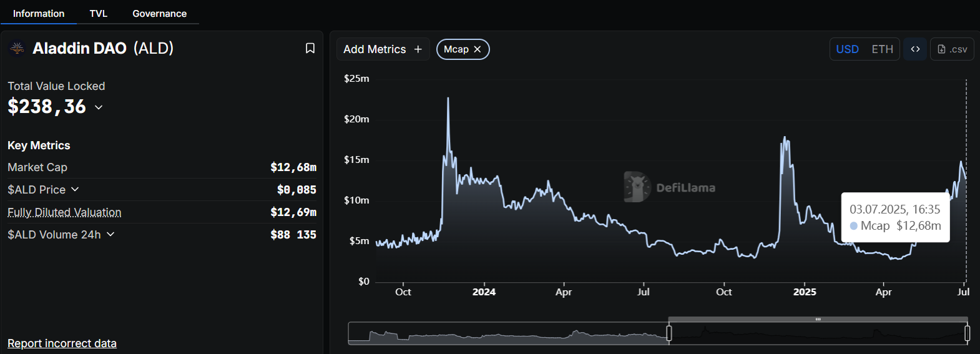Click the $ALD price value $0,085
The image size is (980, 354).
coord(296,190)
